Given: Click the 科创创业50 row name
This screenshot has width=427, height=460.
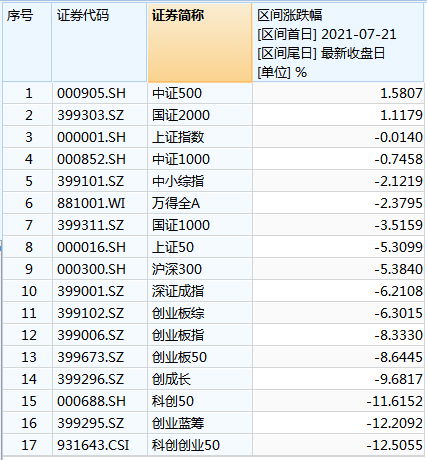Looking at the screenshot, I should click(200, 445).
